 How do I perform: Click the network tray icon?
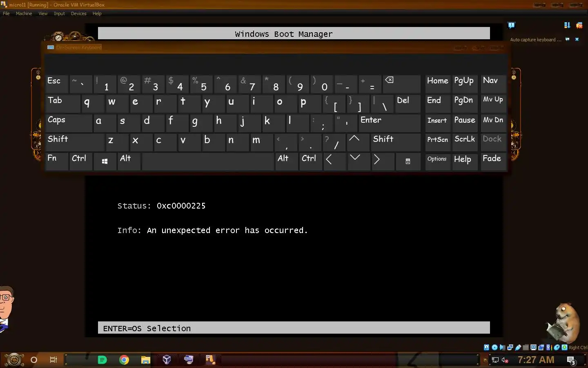coord(495,360)
